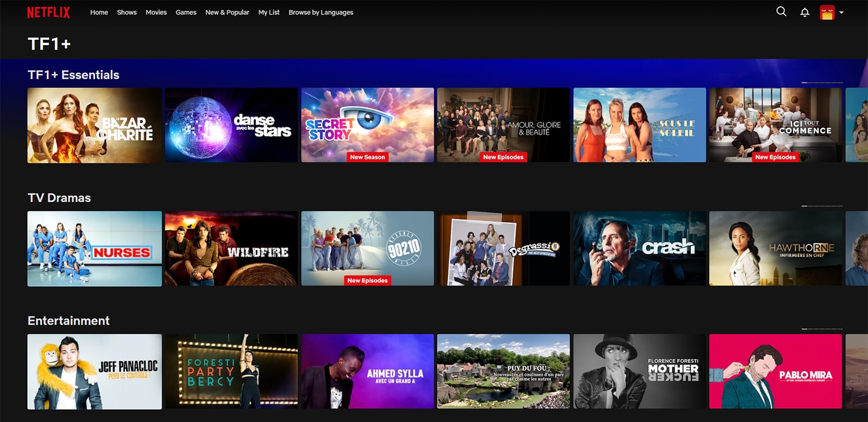Open the Wildfire thumbnail
Image resolution: width=868 pixels, height=422 pixels.
(231, 249)
